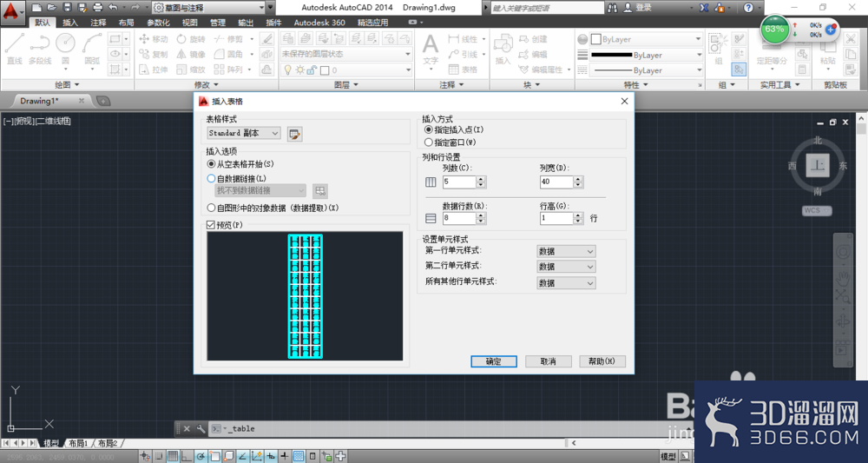Viewport: 868px width, 463px height.
Task: Switch to the 参数化 ribbon tab
Action: (158, 23)
